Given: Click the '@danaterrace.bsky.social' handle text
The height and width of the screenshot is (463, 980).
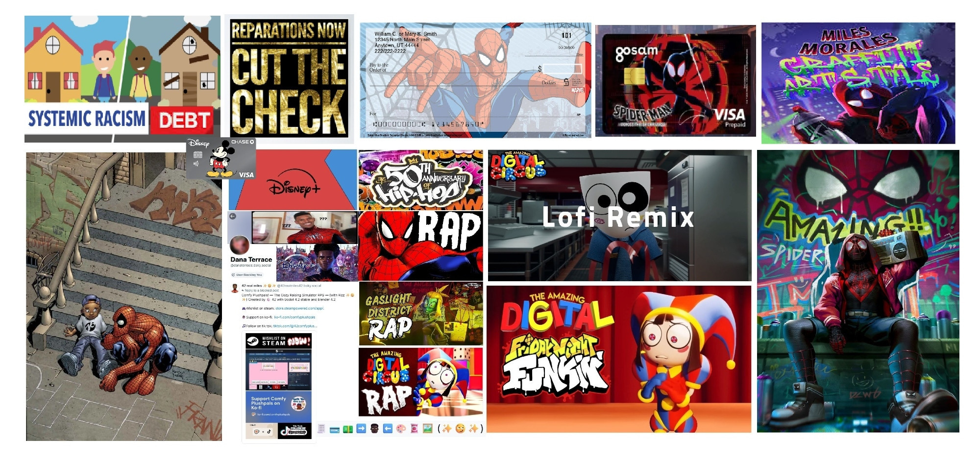Looking at the screenshot, I should coord(251,266).
